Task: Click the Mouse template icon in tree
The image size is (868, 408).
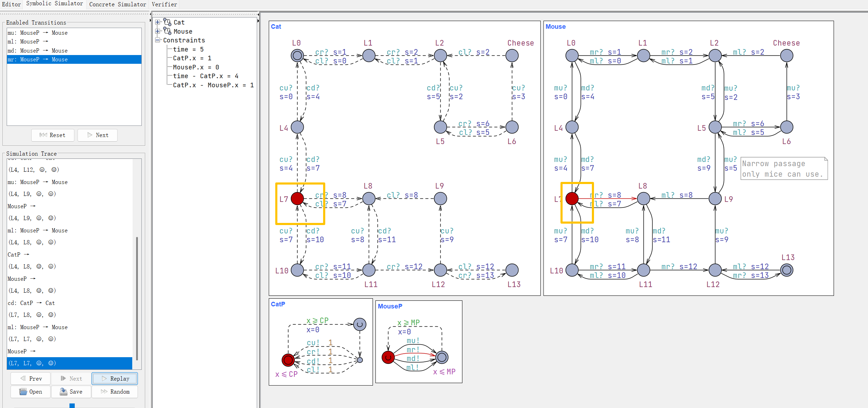Action: (167, 32)
